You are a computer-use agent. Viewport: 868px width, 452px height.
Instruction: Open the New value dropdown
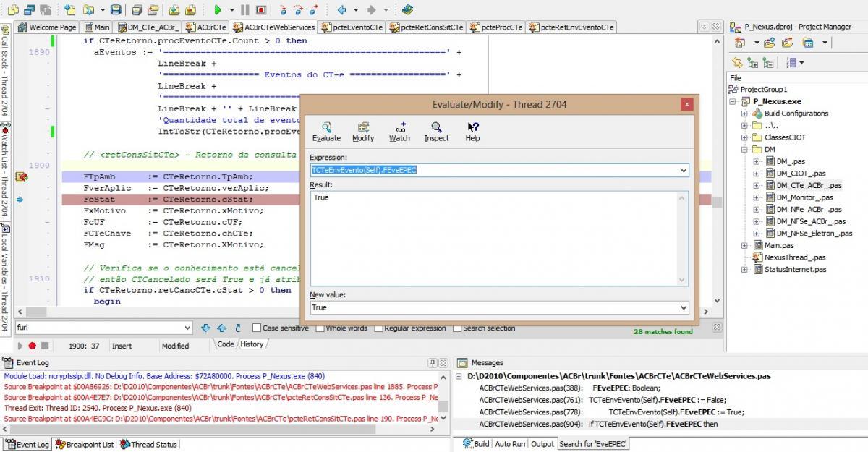pyautogui.click(x=684, y=307)
